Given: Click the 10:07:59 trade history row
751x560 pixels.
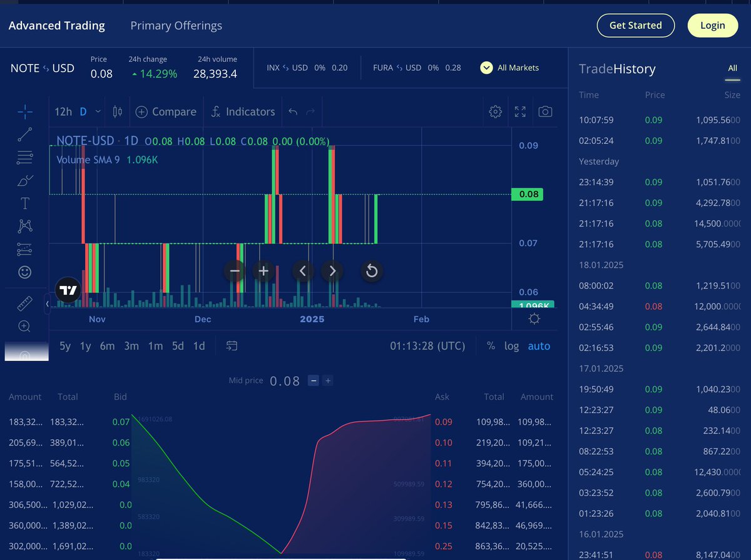Looking at the screenshot, I should 660,120.
